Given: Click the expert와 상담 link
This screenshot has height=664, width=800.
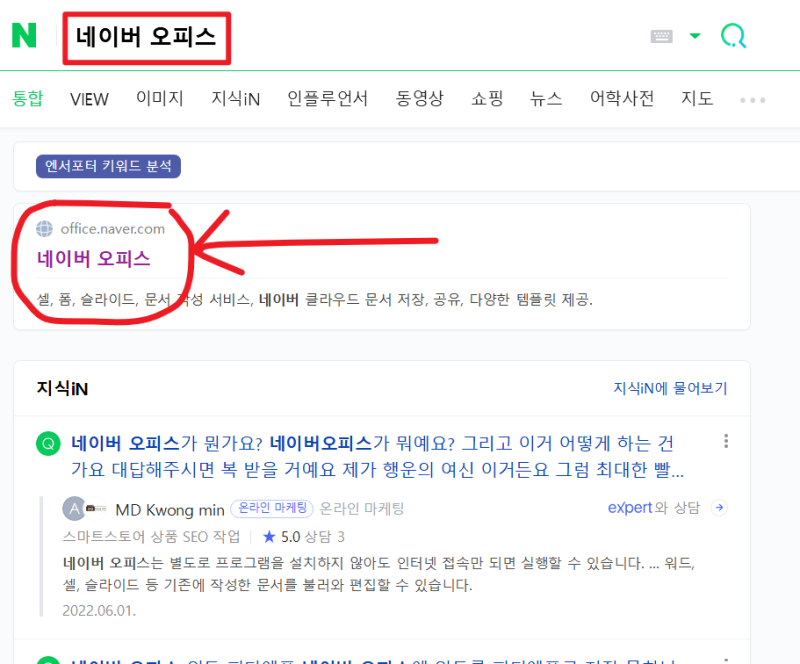Looking at the screenshot, I should click(654, 508).
